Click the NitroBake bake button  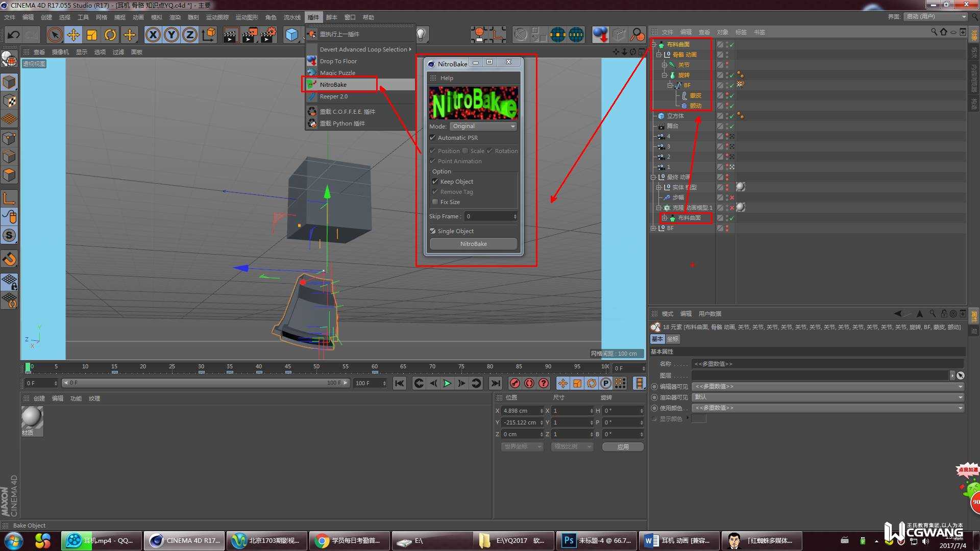(x=473, y=244)
